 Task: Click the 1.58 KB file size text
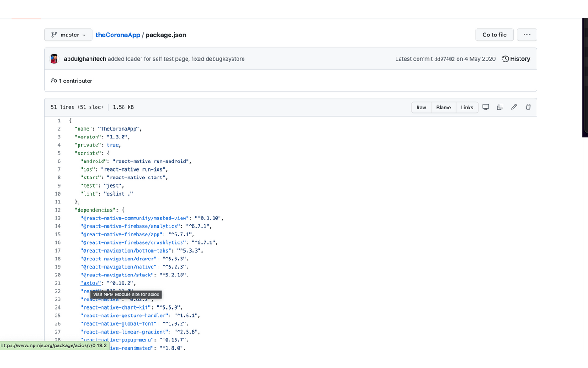124,107
